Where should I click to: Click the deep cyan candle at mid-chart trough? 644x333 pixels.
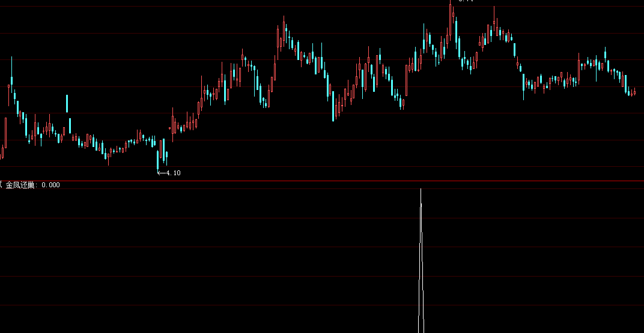[x=333, y=106]
